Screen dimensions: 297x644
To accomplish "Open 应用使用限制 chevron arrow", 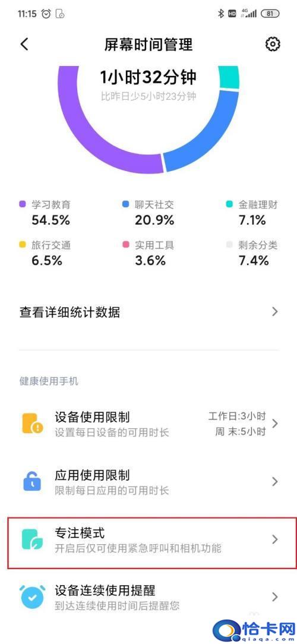I will pos(275,481).
